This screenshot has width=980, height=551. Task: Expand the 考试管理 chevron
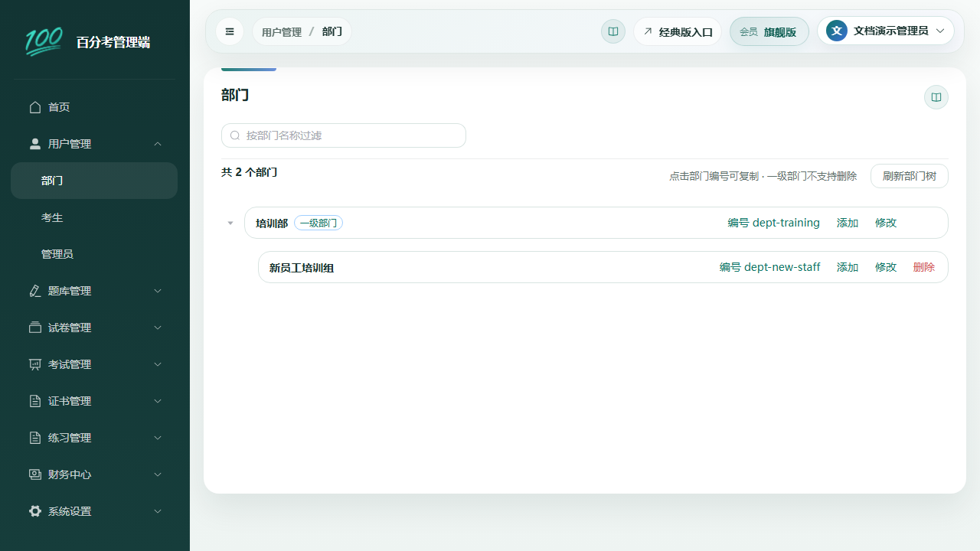(158, 364)
